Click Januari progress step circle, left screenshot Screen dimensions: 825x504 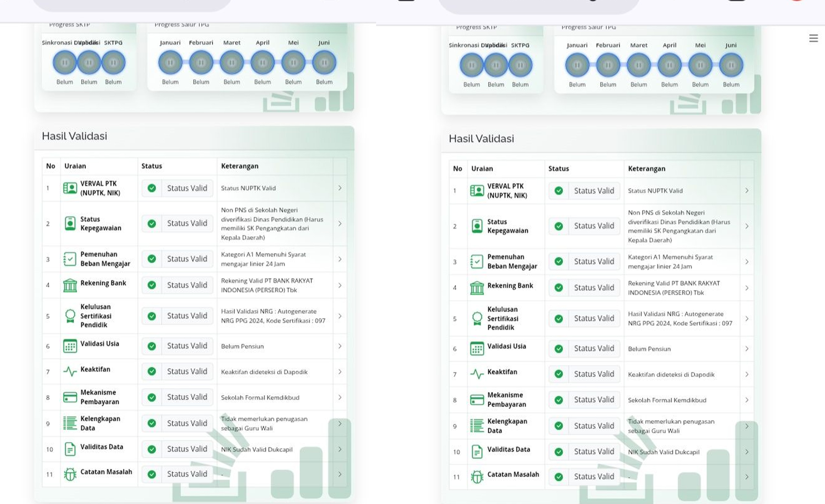point(170,63)
